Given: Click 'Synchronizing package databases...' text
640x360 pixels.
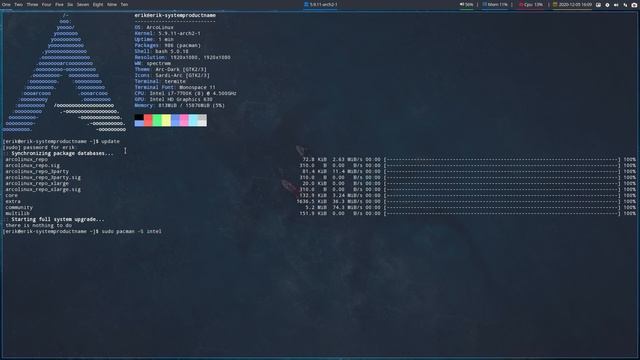Looking at the screenshot, I should (62, 153).
